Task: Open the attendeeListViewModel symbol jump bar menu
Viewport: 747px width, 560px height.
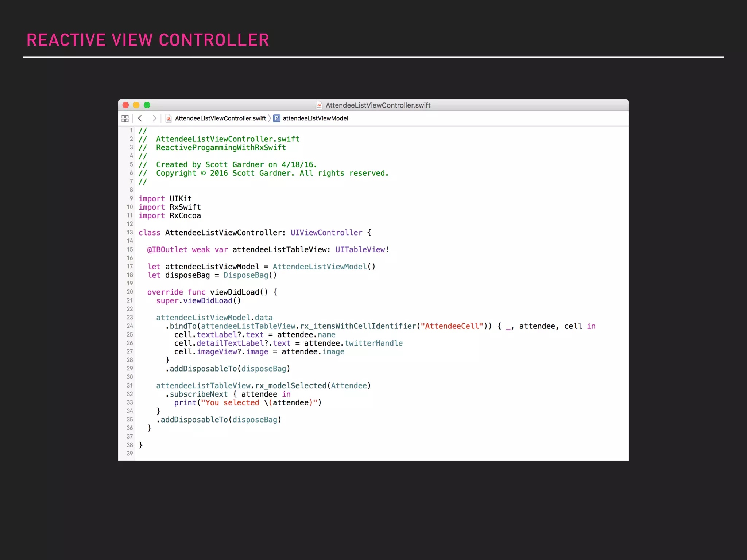Action: click(315, 118)
